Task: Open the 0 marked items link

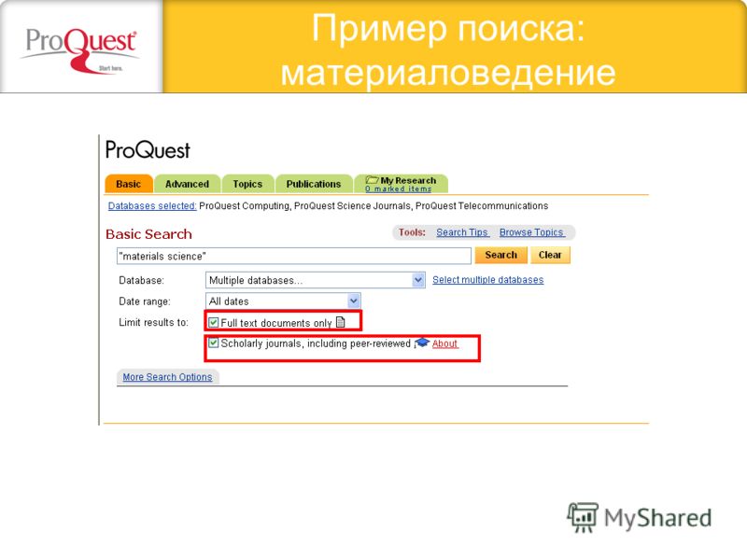Action: pos(399,189)
